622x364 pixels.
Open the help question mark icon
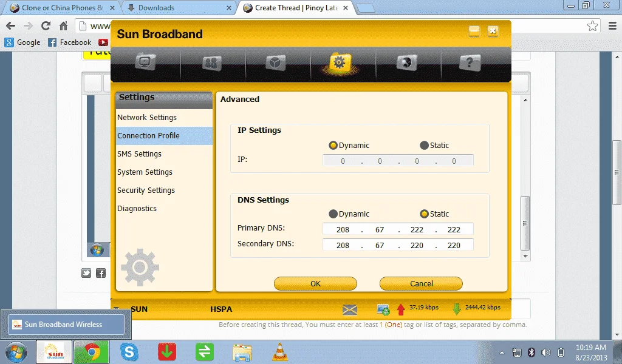[x=470, y=63]
